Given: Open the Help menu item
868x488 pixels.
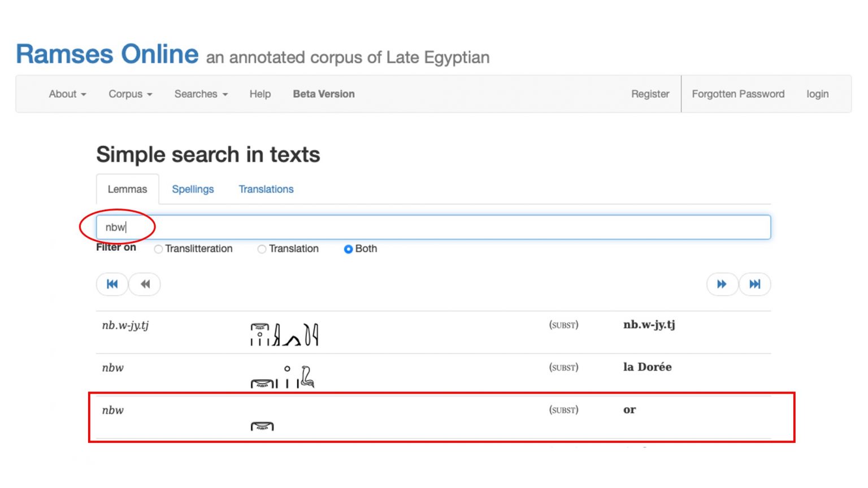Looking at the screenshot, I should click(260, 94).
